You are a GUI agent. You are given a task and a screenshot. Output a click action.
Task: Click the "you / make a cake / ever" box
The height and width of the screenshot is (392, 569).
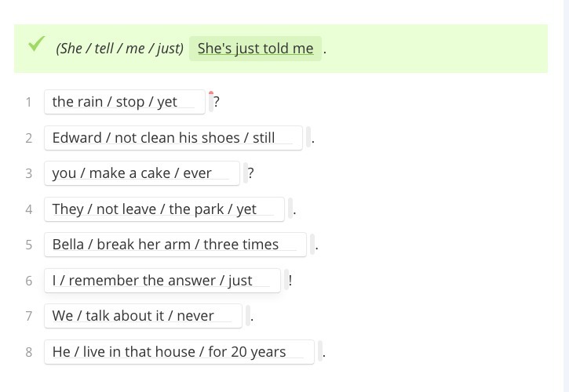tap(141, 173)
